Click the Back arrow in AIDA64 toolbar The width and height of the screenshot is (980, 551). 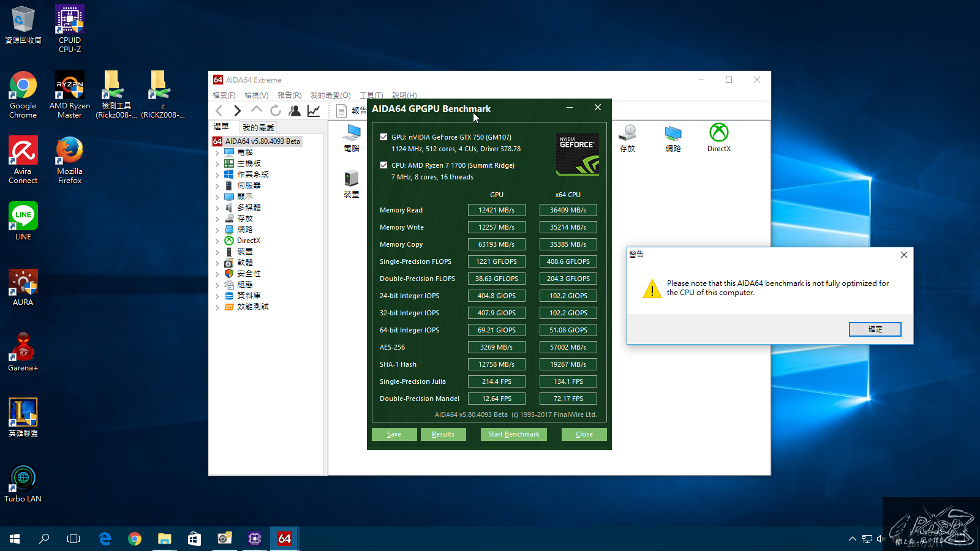[x=219, y=111]
